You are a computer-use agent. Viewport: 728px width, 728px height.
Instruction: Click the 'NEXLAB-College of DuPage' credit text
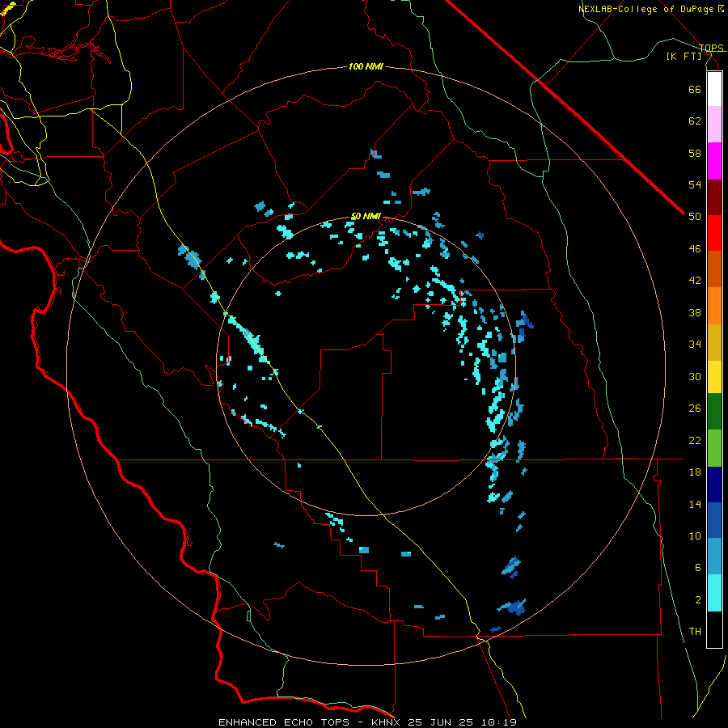[645, 9]
